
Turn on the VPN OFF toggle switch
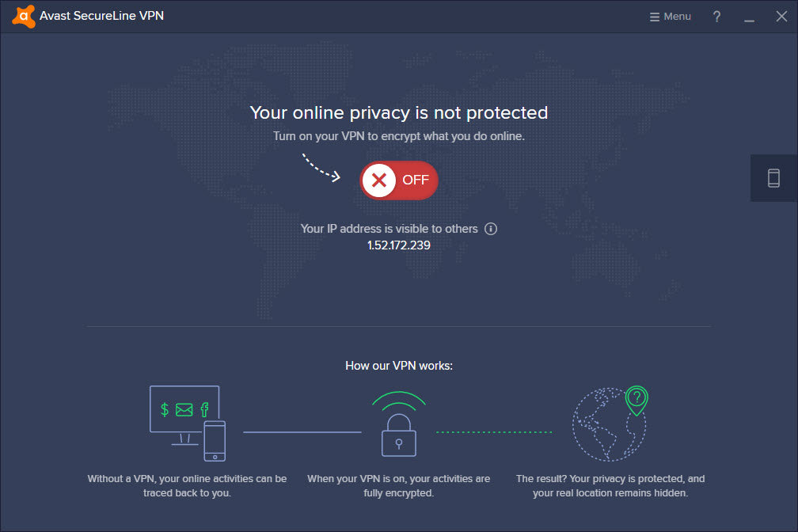399,180
